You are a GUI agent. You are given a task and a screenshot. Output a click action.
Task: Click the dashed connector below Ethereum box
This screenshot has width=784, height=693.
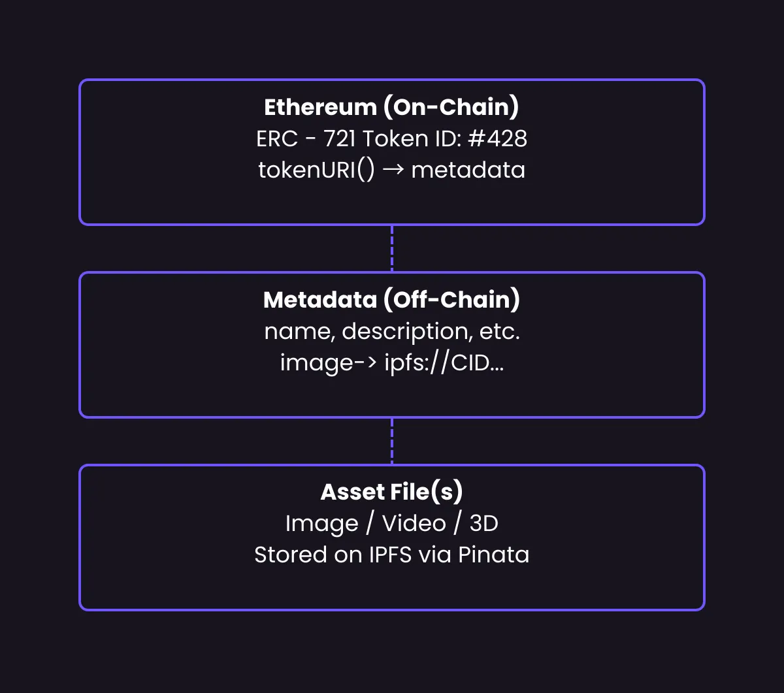pyautogui.click(x=392, y=249)
